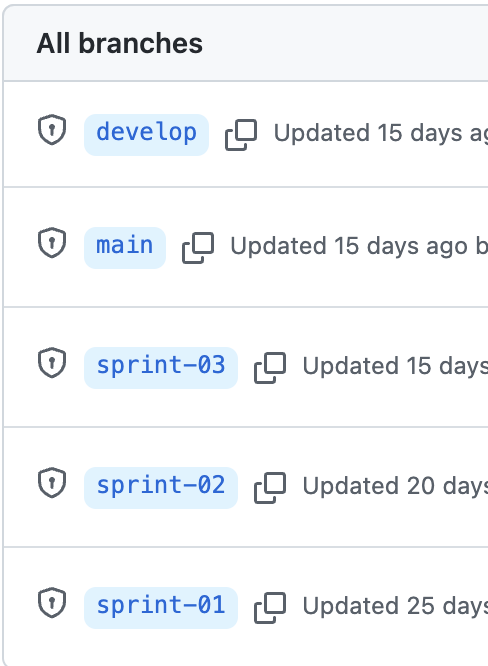Copy the main branch name to clipboard
The width and height of the screenshot is (488, 666).
click(198, 248)
